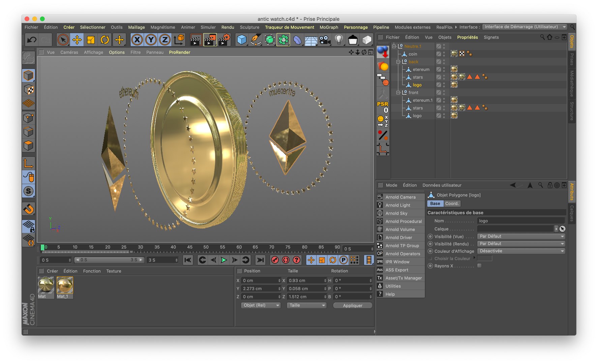Open the Objets vertical tab
This screenshot has width=598, height=364.
572,41
